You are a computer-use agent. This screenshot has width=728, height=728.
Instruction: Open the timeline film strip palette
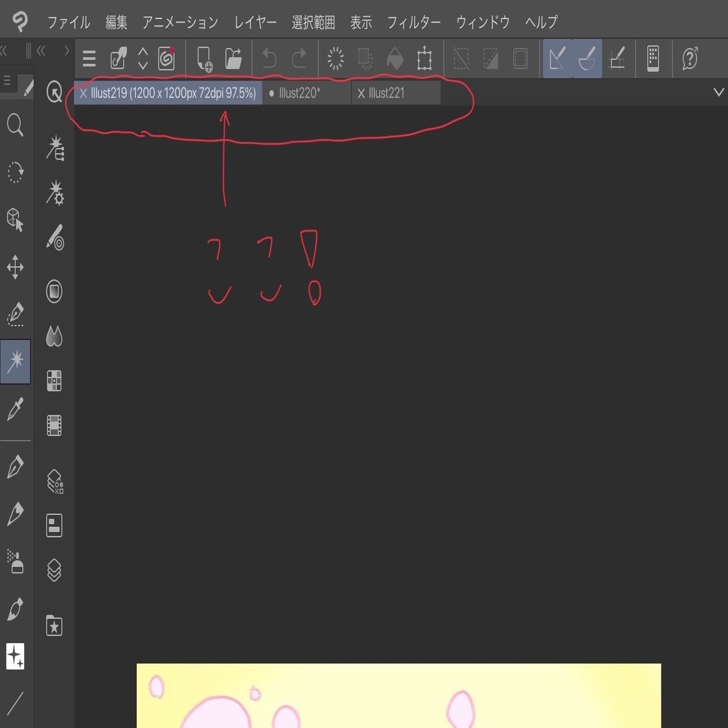click(x=55, y=425)
